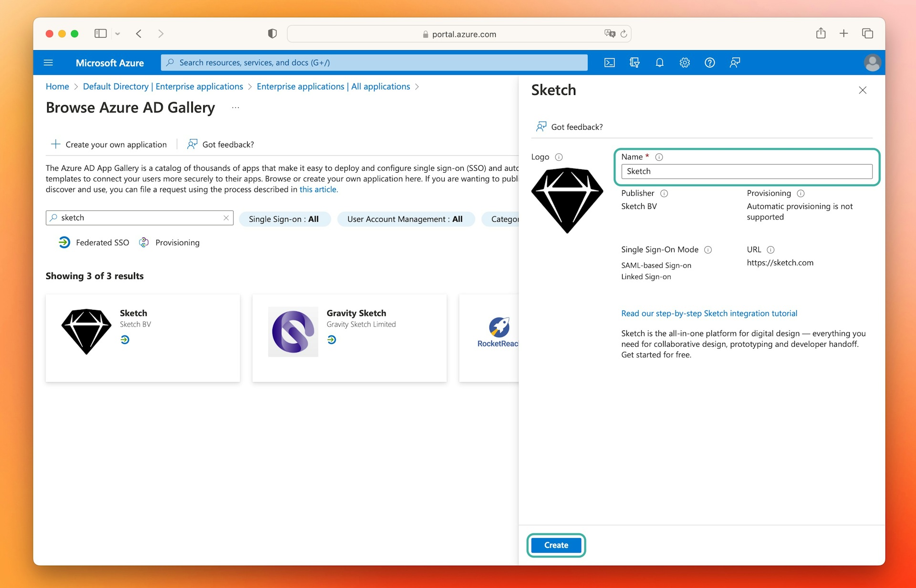The width and height of the screenshot is (916, 588).
Task: Click the gallery search box with sketch
Action: point(139,217)
